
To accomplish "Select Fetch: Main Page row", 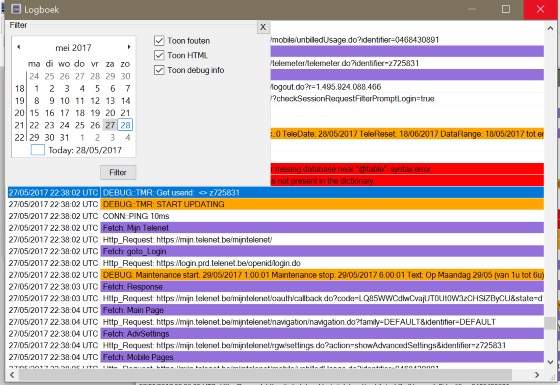I will click(x=276, y=310).
